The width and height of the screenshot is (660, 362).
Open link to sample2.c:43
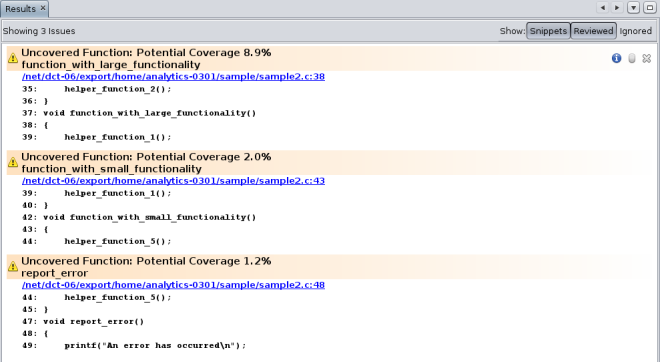tap(173, 181)
